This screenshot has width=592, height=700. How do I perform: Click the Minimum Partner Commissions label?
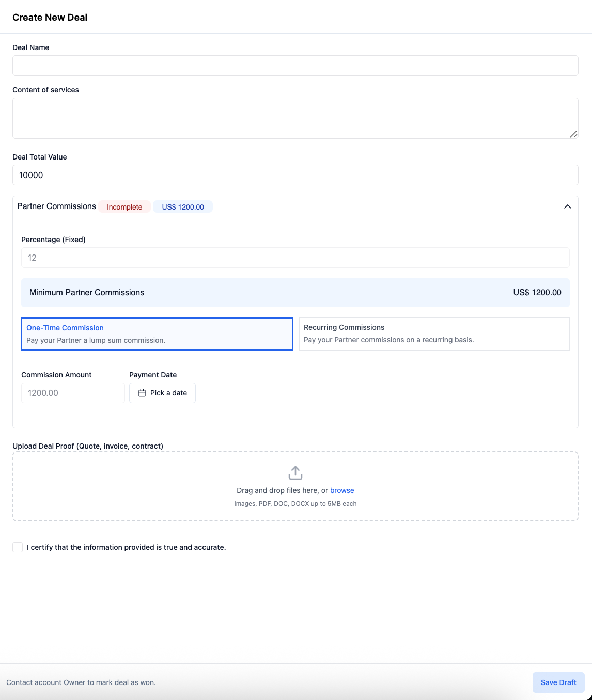tap(87, 293)
